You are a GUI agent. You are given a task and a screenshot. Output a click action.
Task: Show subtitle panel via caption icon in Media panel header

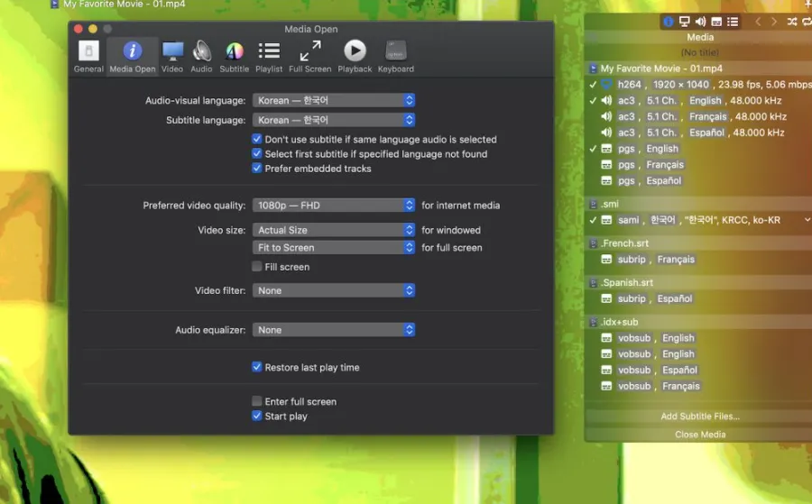pyautogui.click(x=716, y=22)
